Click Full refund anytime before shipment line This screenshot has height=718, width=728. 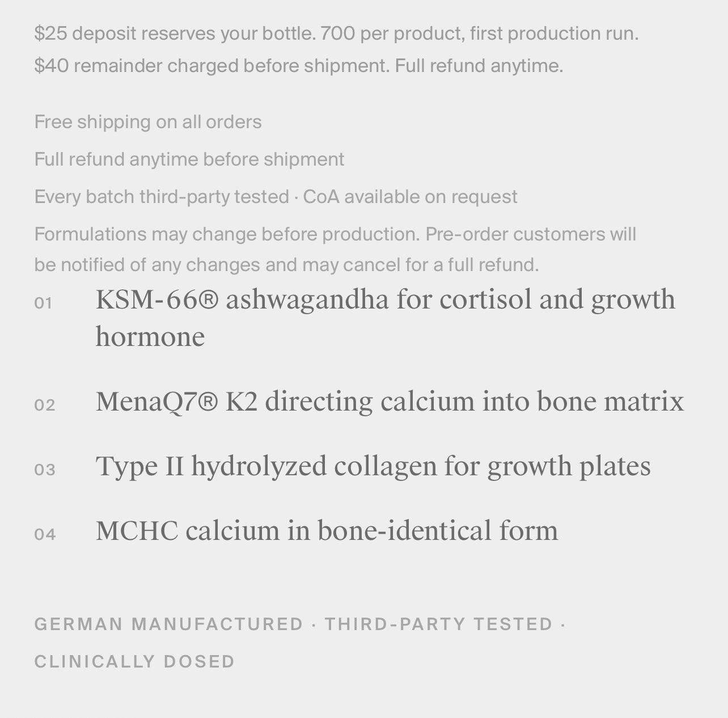tap(189, 159)
